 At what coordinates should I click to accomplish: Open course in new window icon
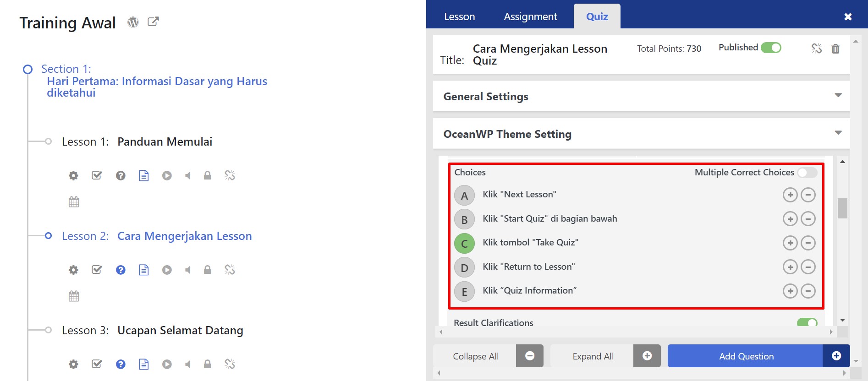pos(153,22)
